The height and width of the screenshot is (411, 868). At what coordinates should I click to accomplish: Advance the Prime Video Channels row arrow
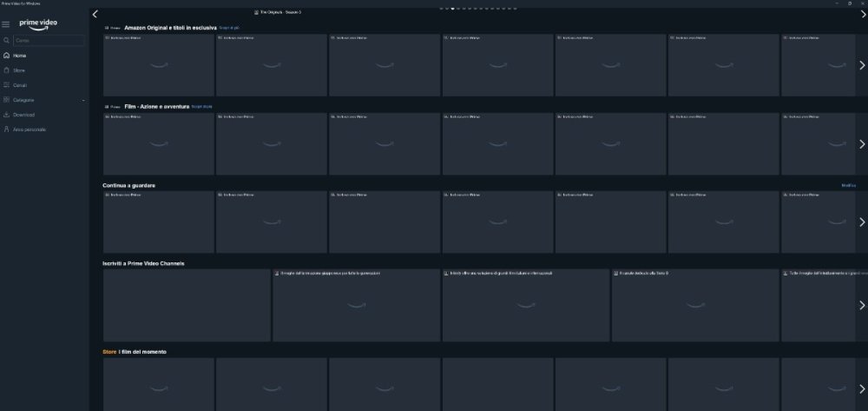[x=862, y=305]
